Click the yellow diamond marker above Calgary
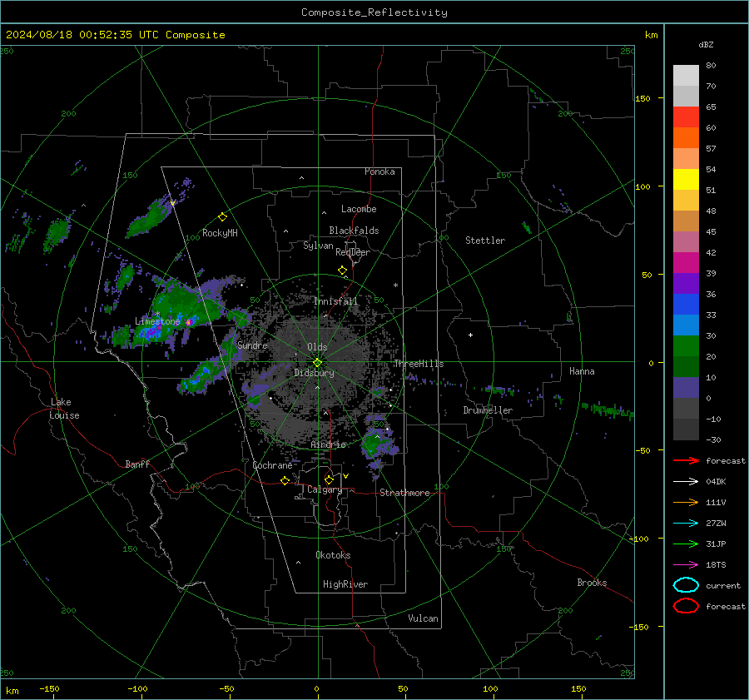This screenshot has height=700, width=749. [329, 479]
